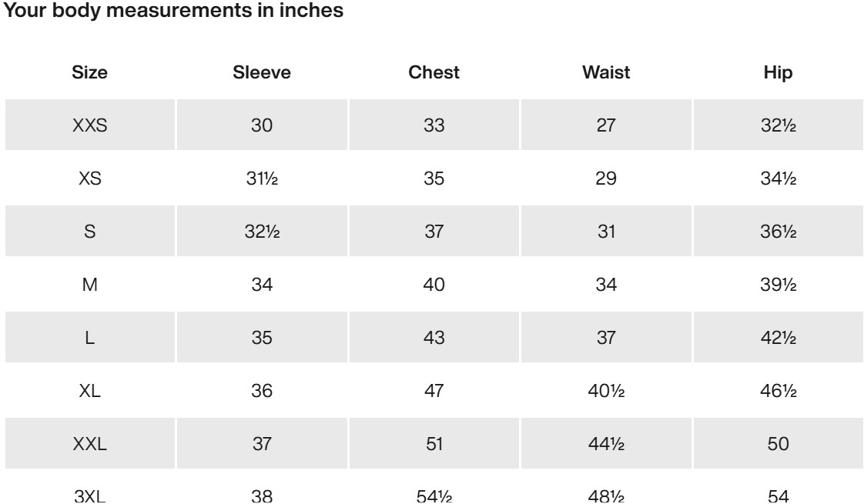Click the XL waist value 40½

pos(606,391)
